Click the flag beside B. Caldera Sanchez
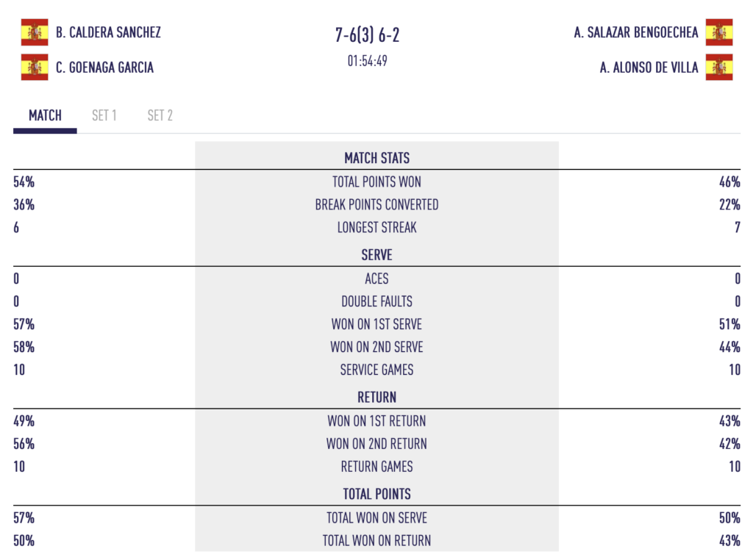 (x=35, y=32)
